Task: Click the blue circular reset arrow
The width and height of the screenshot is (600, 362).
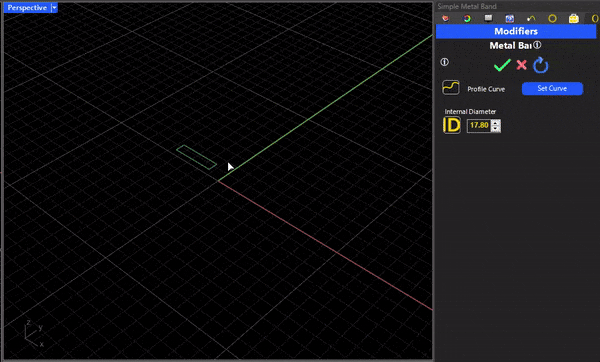Action: coord(541,65)
